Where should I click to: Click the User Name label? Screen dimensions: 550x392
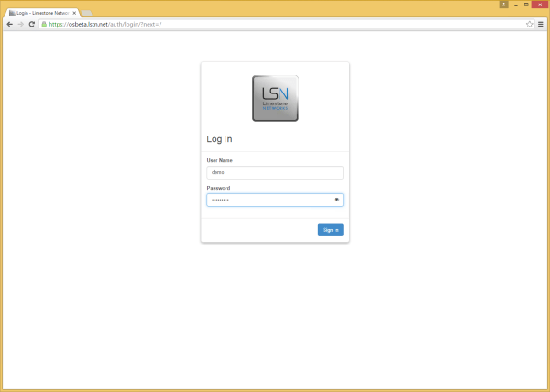(x=220, y=160)
